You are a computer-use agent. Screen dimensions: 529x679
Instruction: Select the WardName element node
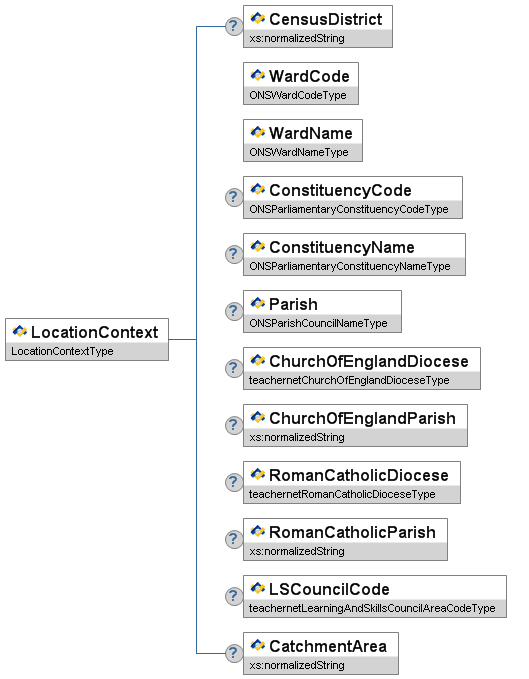pyautogui.click(x=303, y=140)
